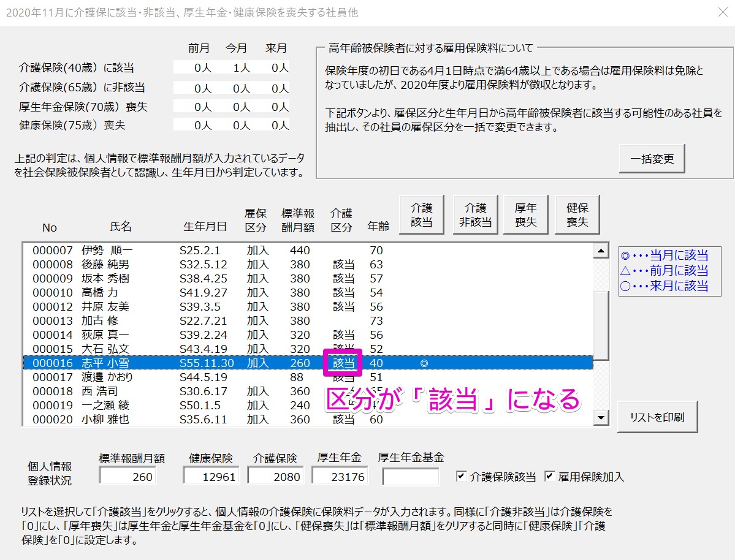Click the 標準報酬月額 input field
The width and height of the screenshot is (735, 560).
pyautogui.click(x=127, y=477)
